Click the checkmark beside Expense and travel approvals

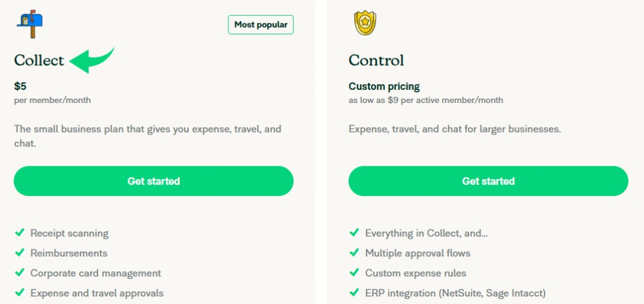click(19, 293)
